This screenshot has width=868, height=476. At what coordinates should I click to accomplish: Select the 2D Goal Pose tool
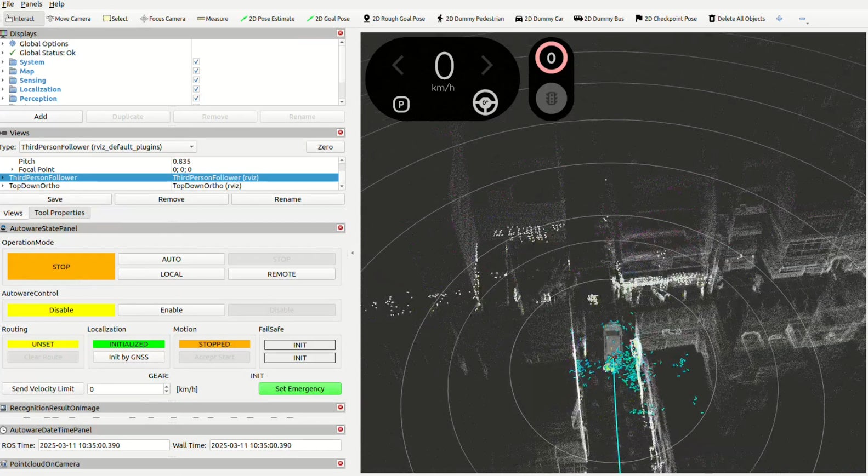point(328,19)
